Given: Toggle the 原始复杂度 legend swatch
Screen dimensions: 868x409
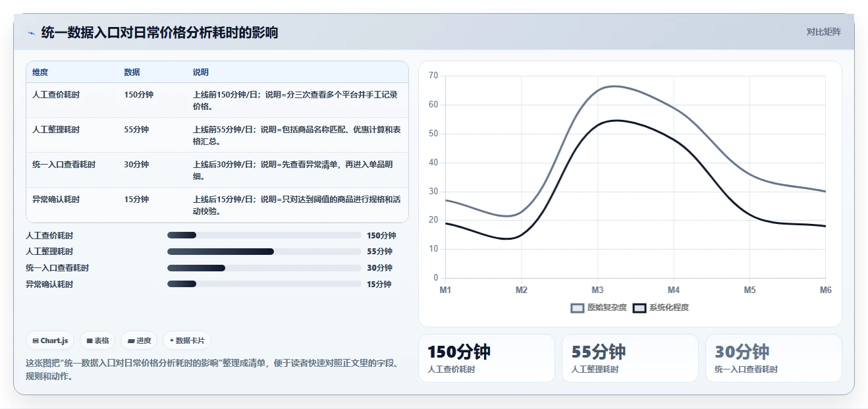Looking at the screenshot, I should (x=578, y=308).
